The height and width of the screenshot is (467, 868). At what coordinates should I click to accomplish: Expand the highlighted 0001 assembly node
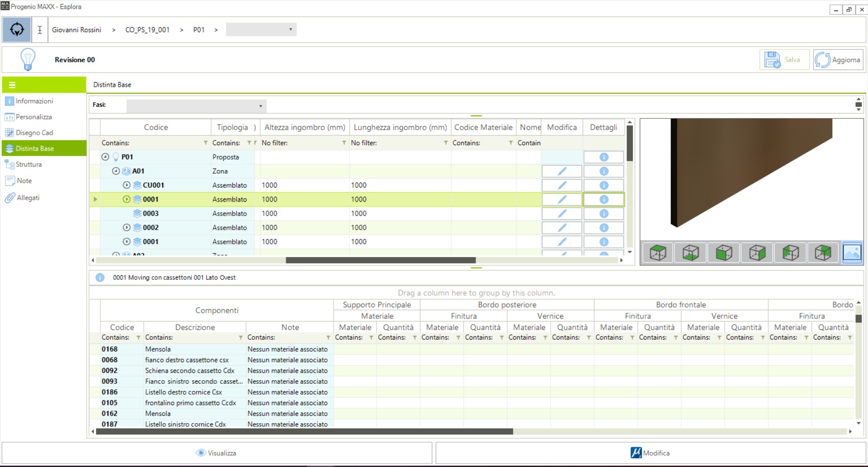tap(127, 199)
